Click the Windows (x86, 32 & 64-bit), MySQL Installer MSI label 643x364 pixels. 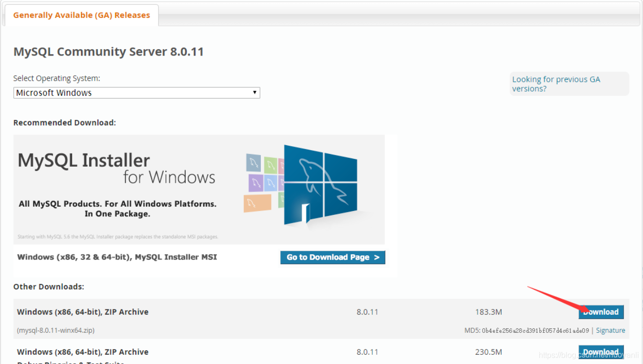(117, 257)
